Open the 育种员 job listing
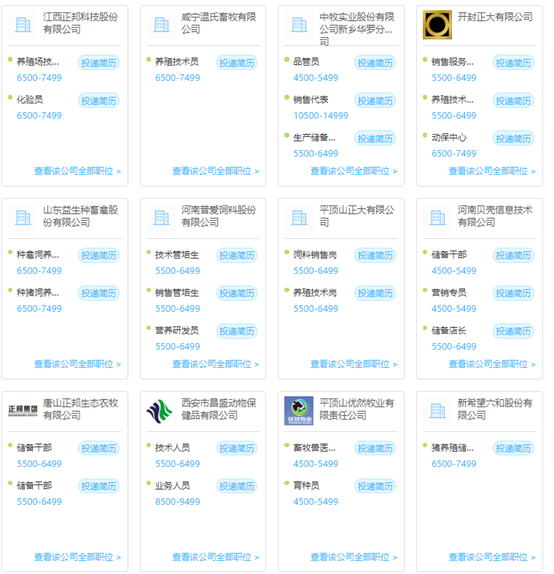Image resolution: width=554 pixels, height=574 pixels. 306,485
